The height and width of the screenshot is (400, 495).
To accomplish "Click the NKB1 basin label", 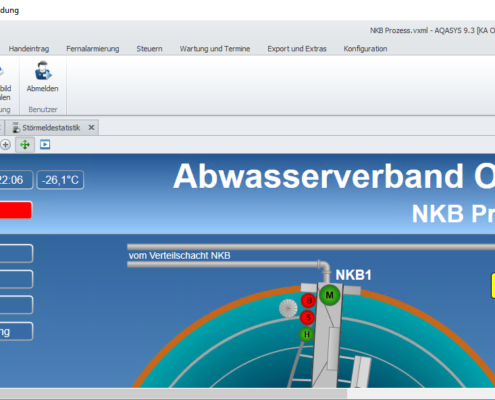I will (x=353, y=275).
